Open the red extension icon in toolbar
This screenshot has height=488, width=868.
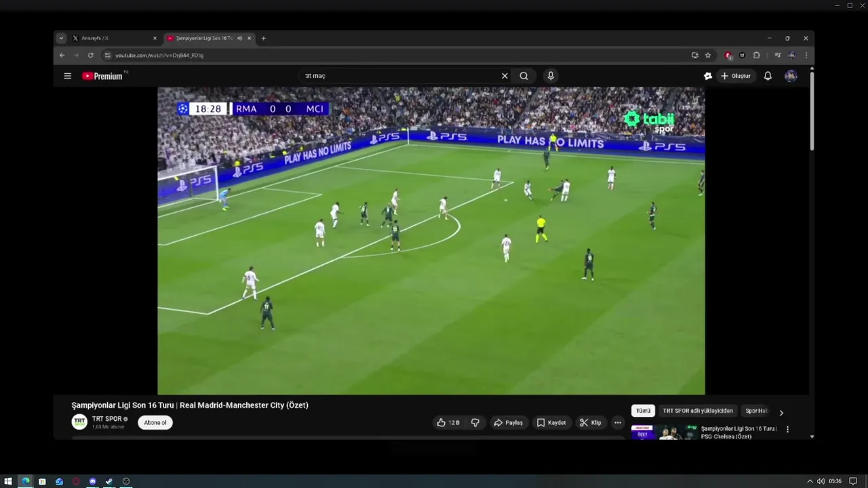coord(728,55)
